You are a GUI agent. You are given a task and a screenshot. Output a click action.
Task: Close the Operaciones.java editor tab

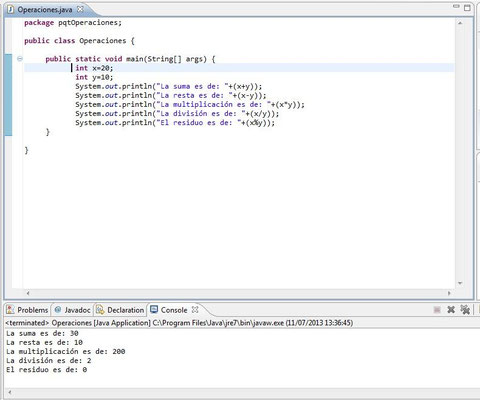(x=80, y=9)
